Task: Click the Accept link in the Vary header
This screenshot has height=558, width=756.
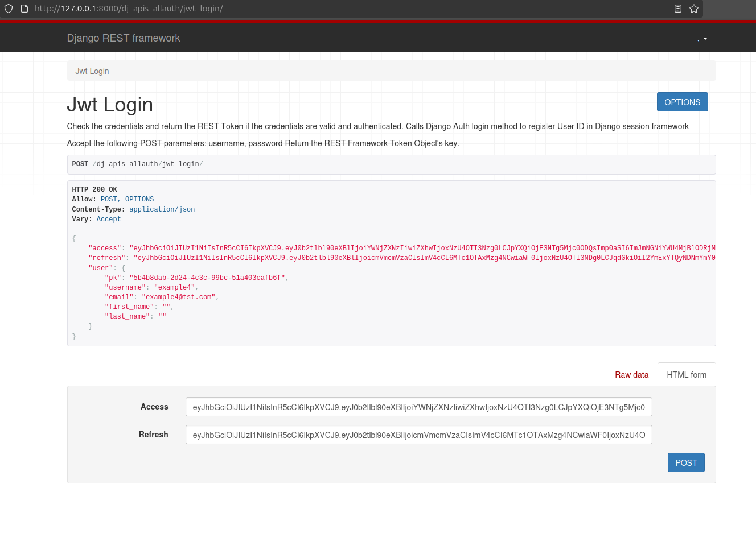Action: [108, 218]
